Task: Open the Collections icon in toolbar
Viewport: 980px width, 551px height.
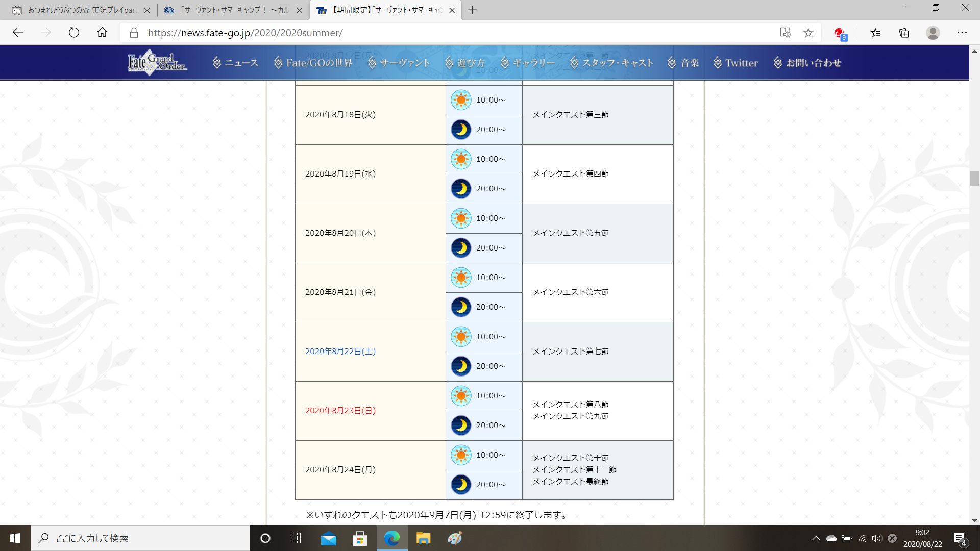Action: pyautogui.click(x=904, y=33)
